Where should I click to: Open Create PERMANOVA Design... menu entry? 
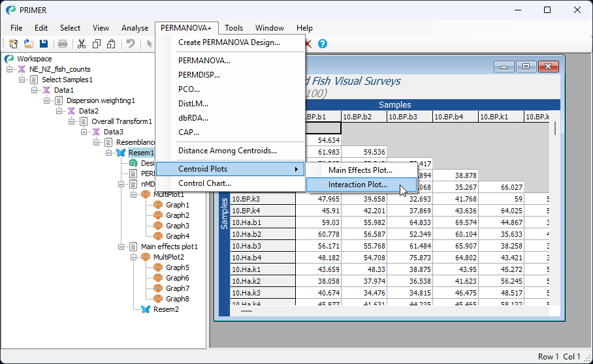point(229,42)
